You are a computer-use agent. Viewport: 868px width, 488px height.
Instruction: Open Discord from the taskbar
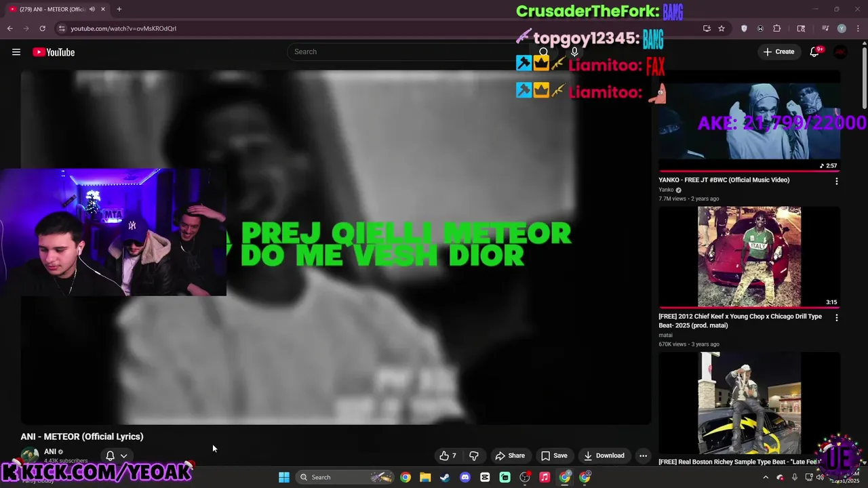pos(465,477)
